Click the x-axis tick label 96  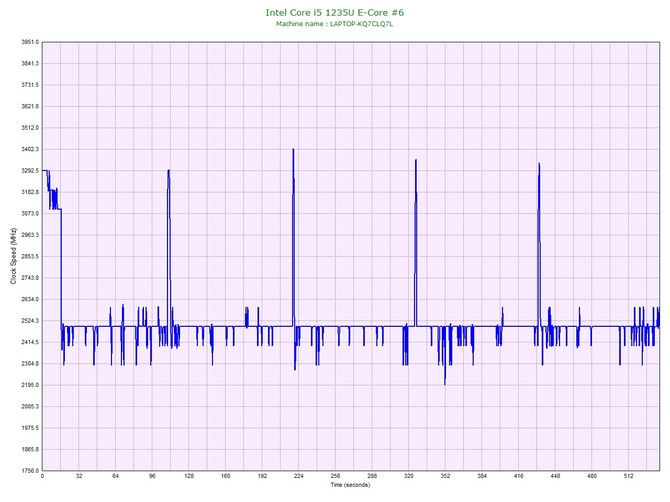(x=152, y=476)
